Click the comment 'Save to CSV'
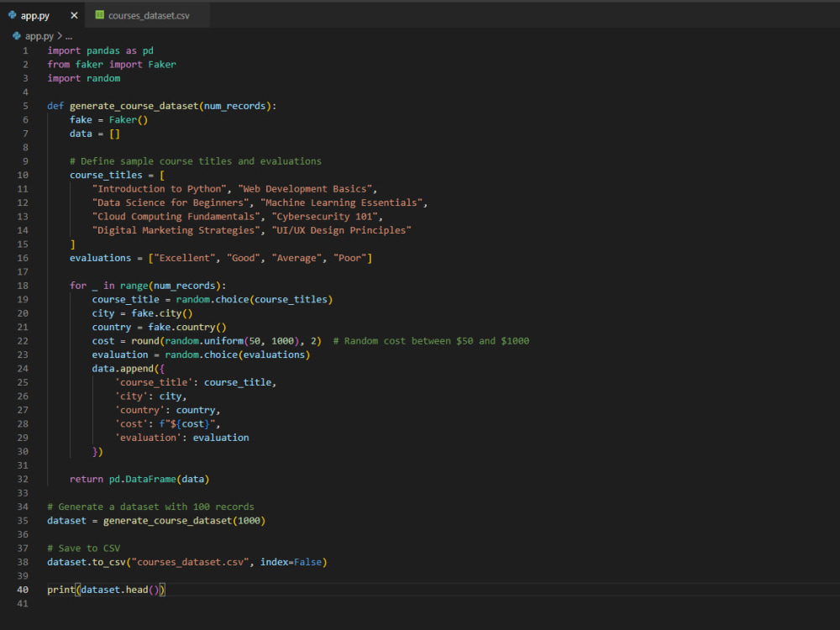Image resolution: width=840 pixels, height=630 pixels. pos(83,549)
